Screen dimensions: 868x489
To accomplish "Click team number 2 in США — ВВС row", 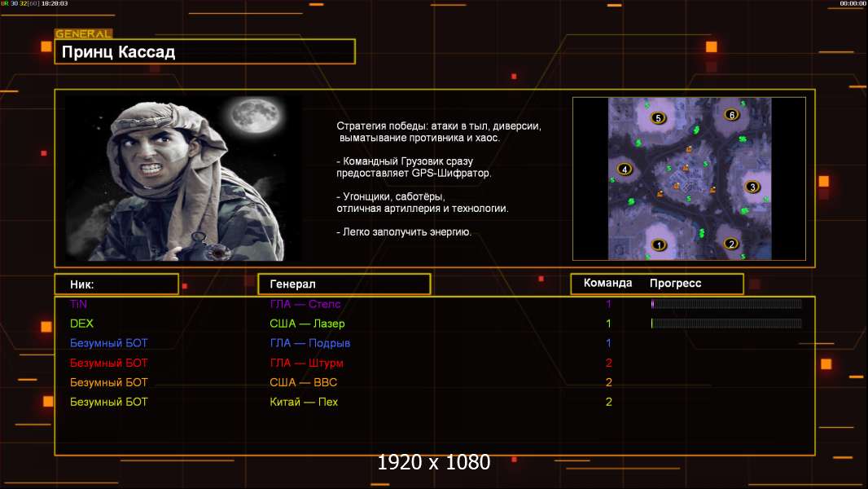I will (x=608, y=382).
